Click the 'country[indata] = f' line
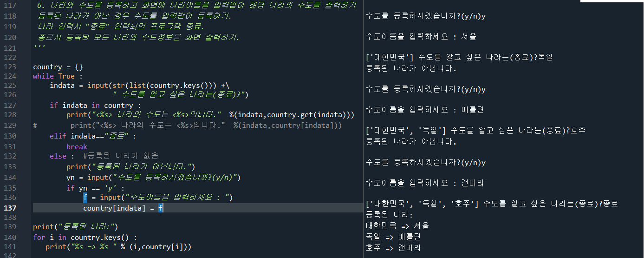This screenshot has width=644, height=258. tap(123, 208)
